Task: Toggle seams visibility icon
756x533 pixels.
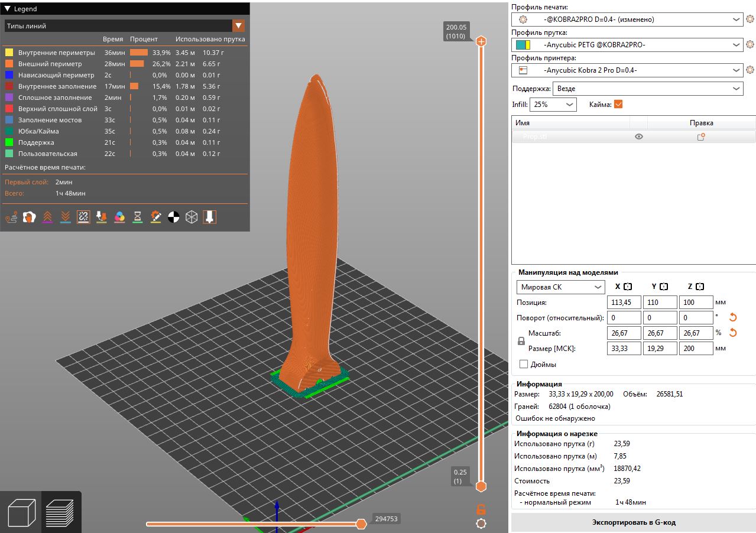Action: [x=83, y=217]
